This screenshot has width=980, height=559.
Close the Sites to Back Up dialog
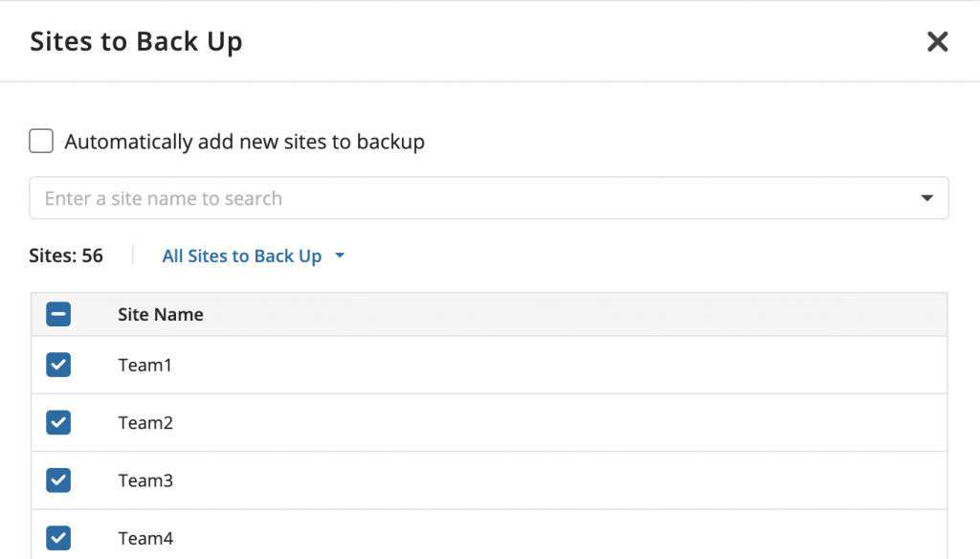click(937, 41)
